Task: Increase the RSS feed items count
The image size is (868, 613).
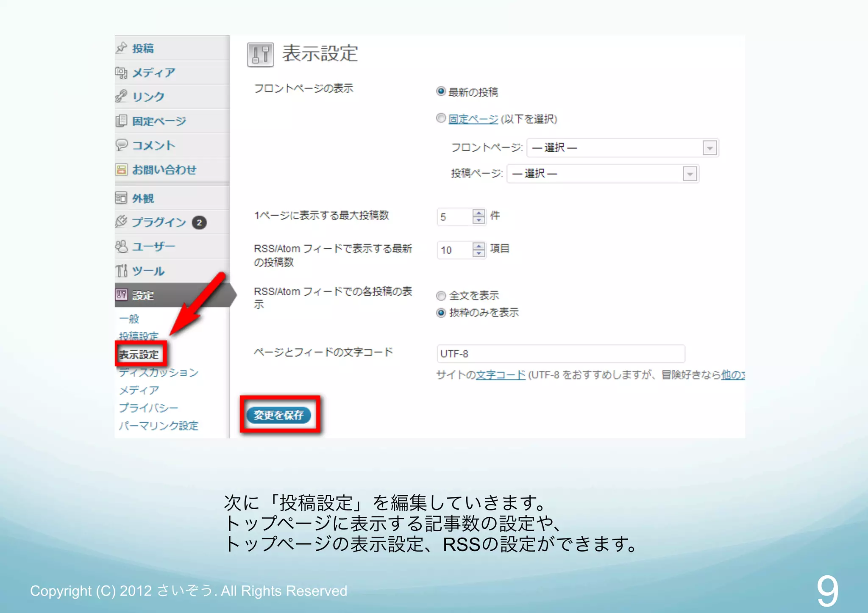Action: 479,246
